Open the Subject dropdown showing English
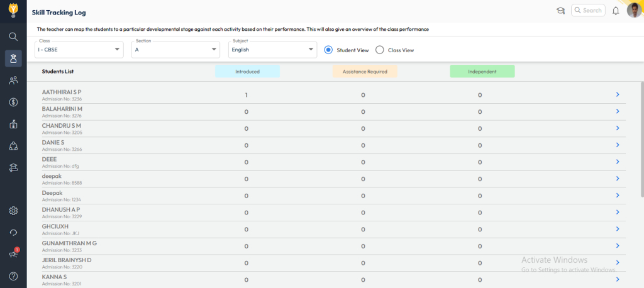644x288 pixels. [272, 50]
